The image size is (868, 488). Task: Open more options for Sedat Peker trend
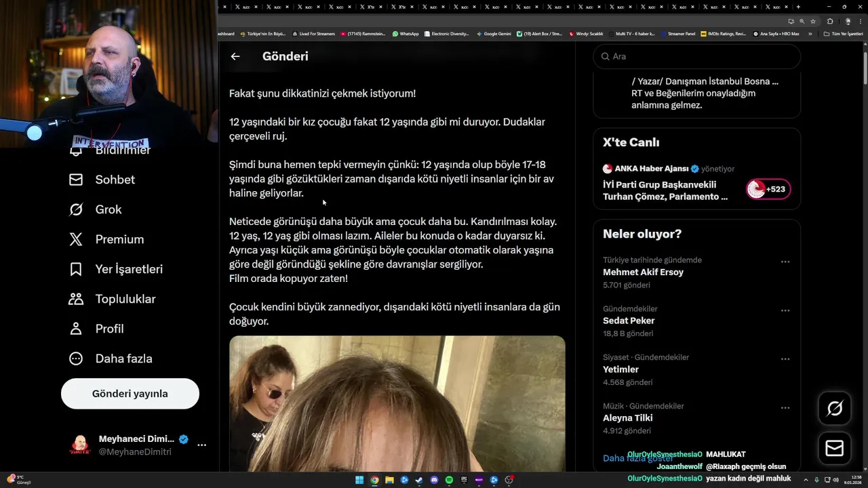pyautogui.click(x=785, y=310)
